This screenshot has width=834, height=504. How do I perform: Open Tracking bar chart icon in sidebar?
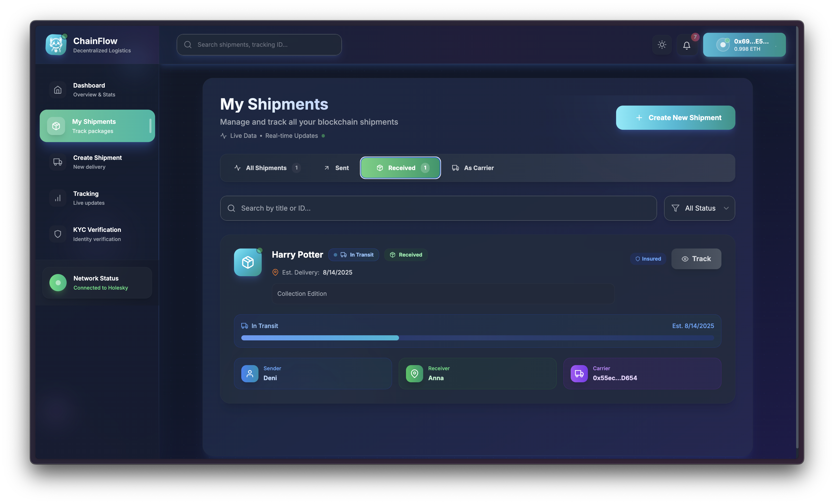tap(58, 198)
